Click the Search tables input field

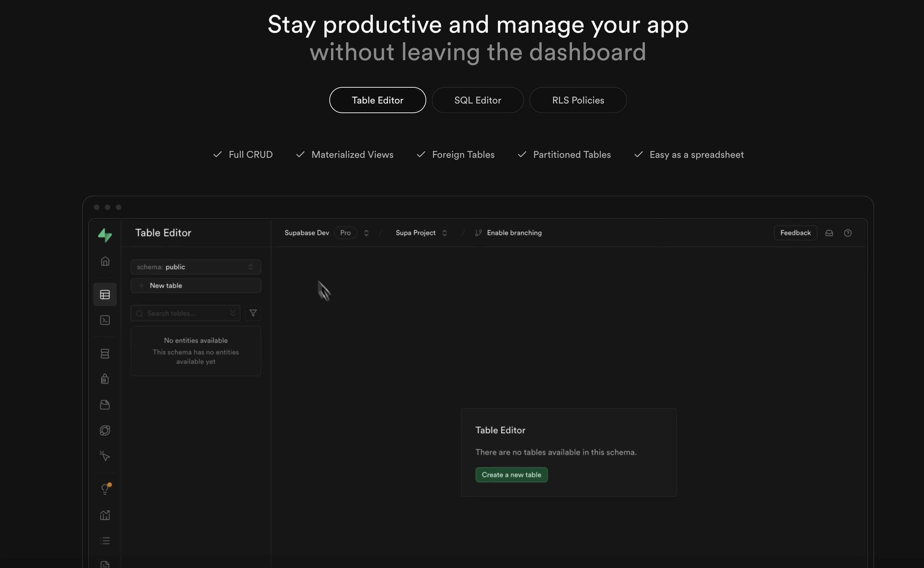pyautogui.click(x=185, y=313)
